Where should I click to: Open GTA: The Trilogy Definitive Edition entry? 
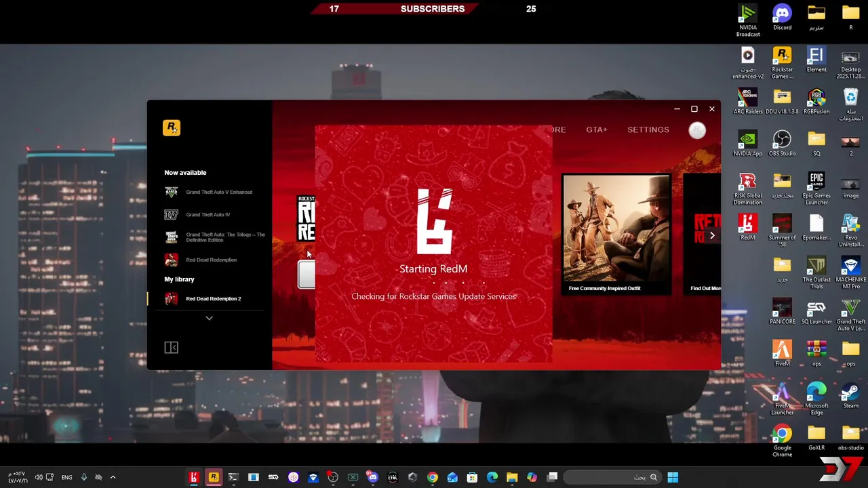point(216,237)
